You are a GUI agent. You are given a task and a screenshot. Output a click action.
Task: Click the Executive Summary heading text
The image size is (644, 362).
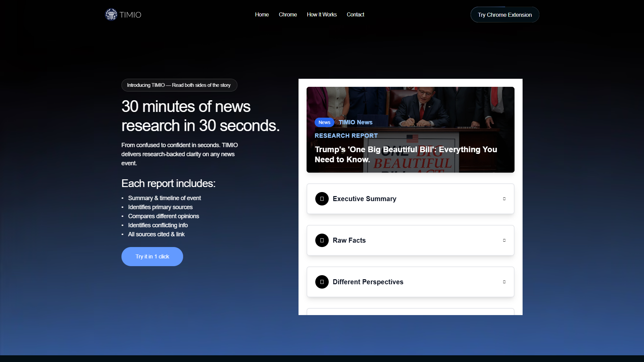[365, 199]
